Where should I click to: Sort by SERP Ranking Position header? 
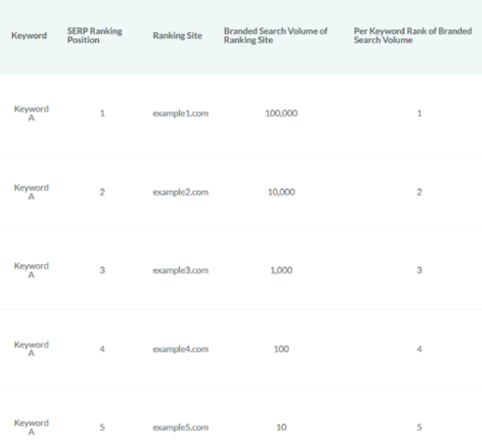[94, 36]
